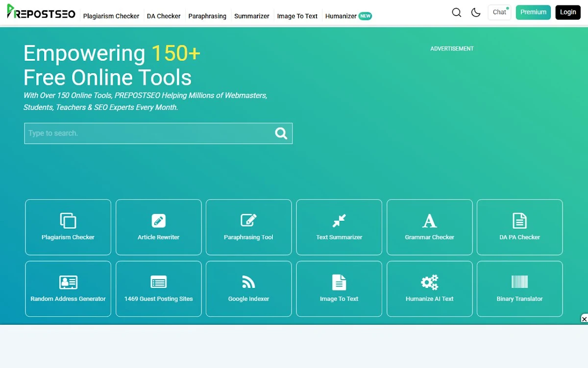Click the Plagiarism Checker card icon

(68, 220)
